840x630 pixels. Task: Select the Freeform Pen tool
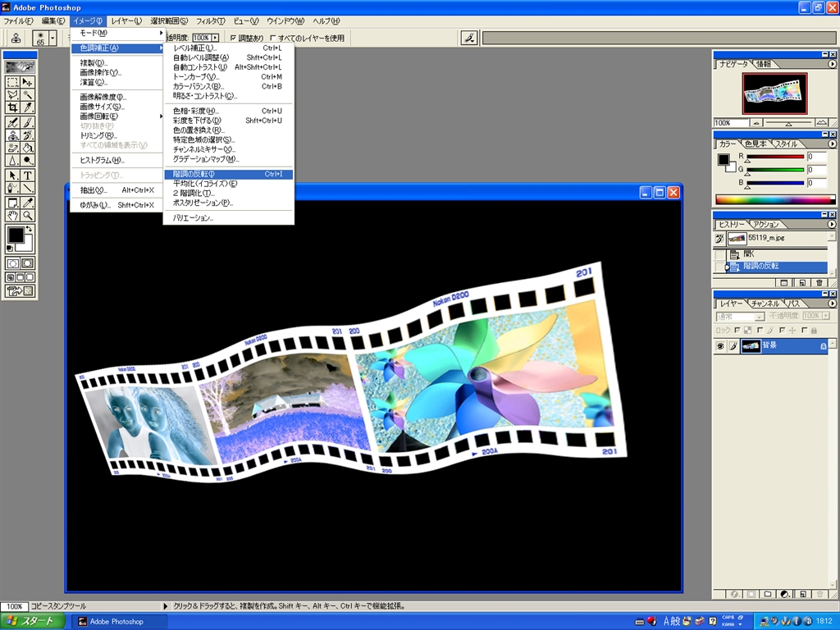[x=12, y=188]
